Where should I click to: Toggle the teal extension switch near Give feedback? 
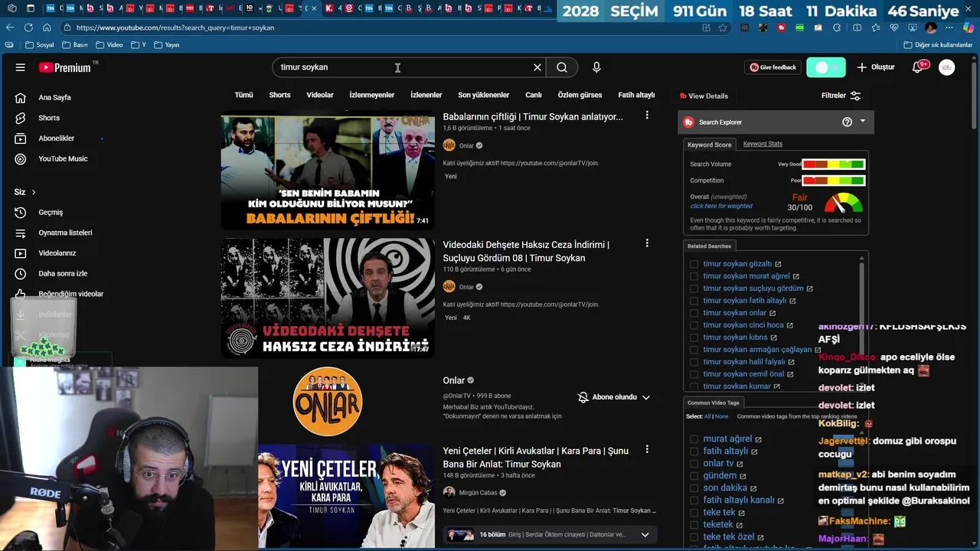826,67
